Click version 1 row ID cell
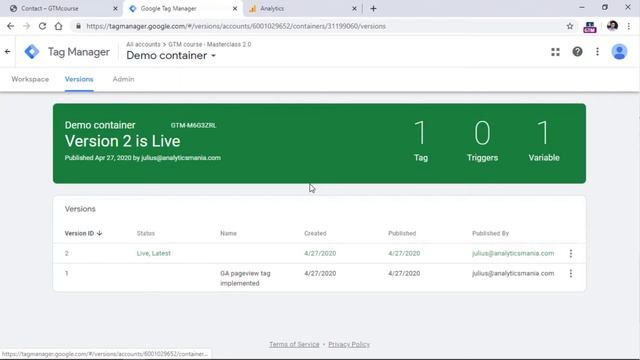The width and height of the screenshot is (640, 360). click(67, 273)
